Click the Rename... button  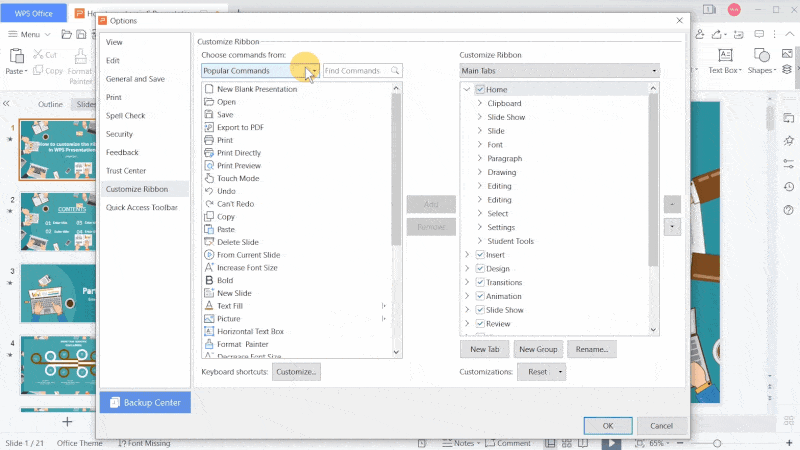click(x=592, y=349)
